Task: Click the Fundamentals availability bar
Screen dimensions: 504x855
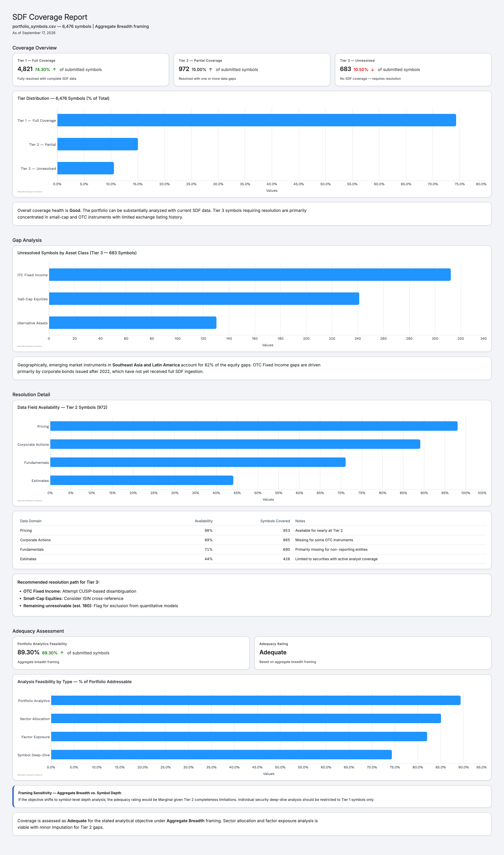Action: [x=198, y=462]
